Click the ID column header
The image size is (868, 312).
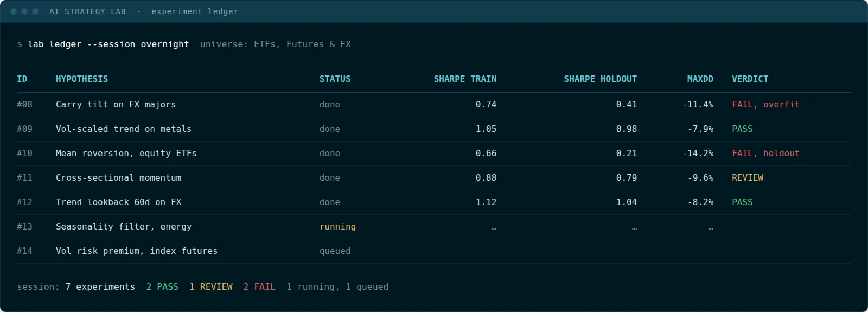click(22, 79)
